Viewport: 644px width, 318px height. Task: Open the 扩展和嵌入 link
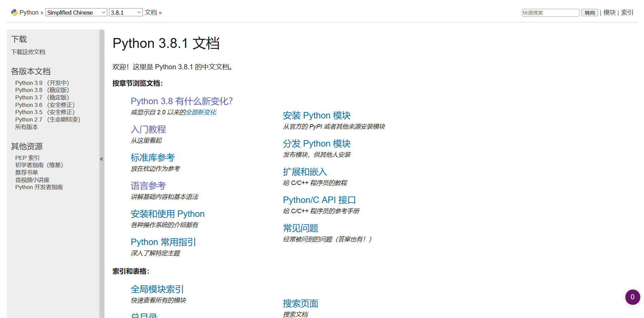305,172
